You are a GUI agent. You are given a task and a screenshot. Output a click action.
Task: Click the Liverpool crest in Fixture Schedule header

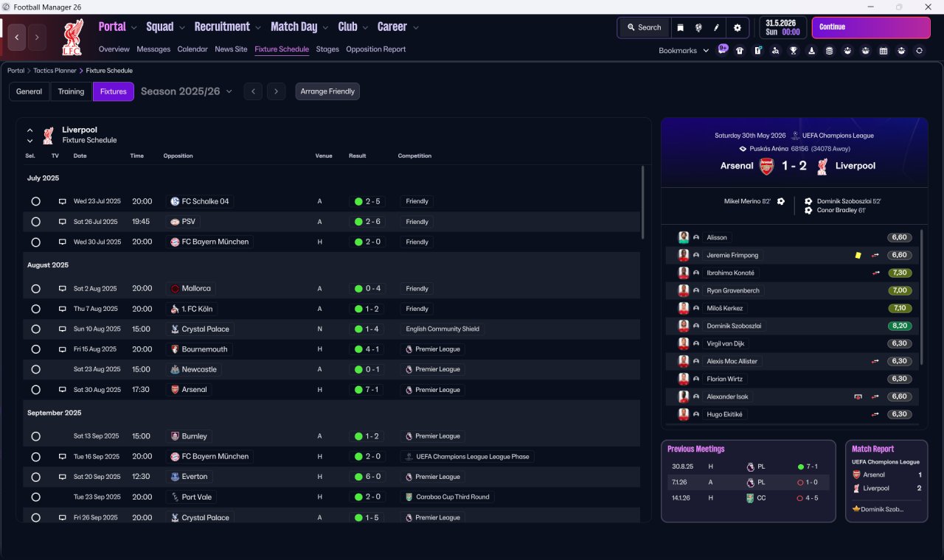[x=48, y=135]
